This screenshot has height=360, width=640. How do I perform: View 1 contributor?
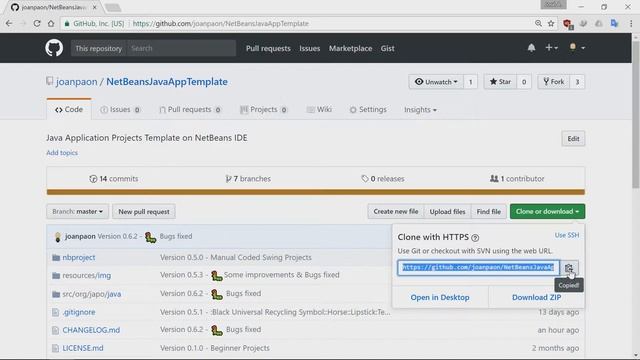tap(517, 179)
